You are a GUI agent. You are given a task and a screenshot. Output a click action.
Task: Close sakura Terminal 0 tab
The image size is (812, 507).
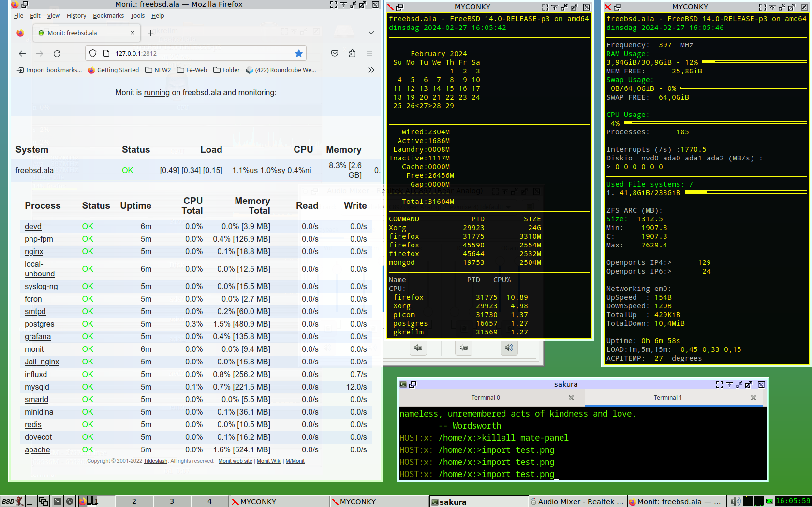point(571,398)
